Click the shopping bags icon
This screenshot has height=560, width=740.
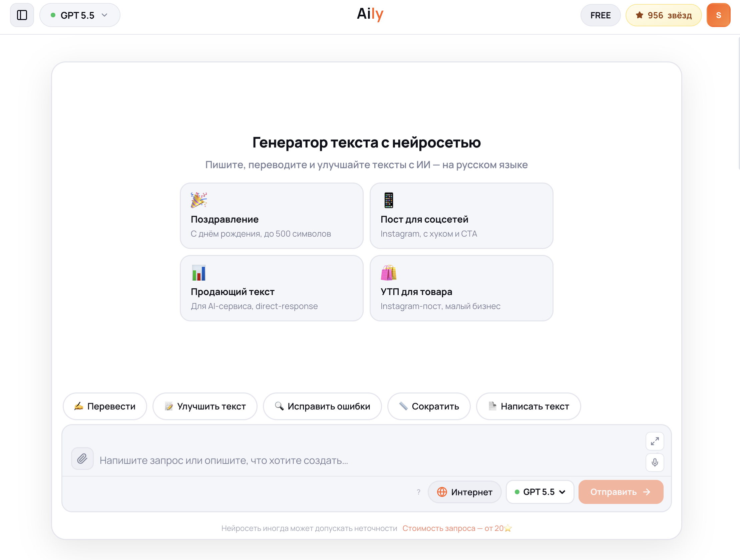tap(388, 273)
